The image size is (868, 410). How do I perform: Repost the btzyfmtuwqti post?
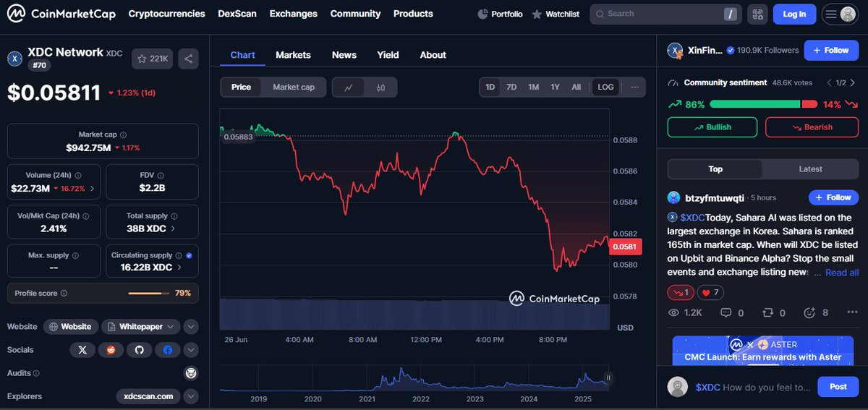[x=767, y=313]
